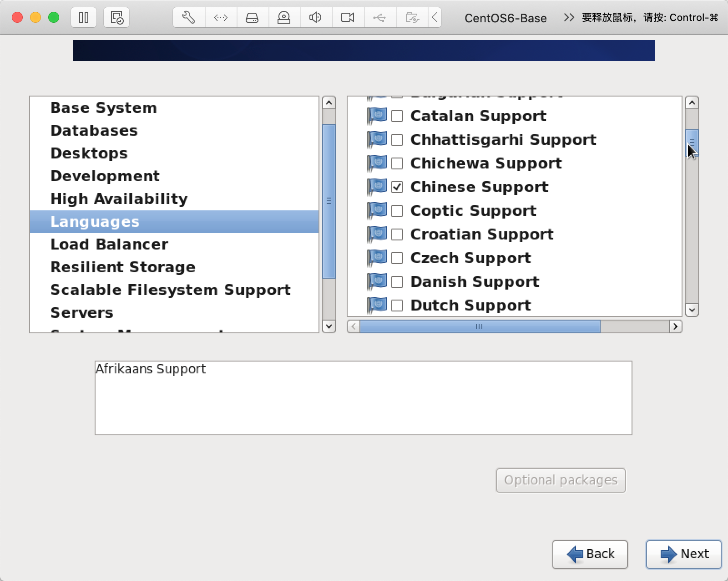Uncheck the Chinese Support checkbox

click(x=397, y=187)
